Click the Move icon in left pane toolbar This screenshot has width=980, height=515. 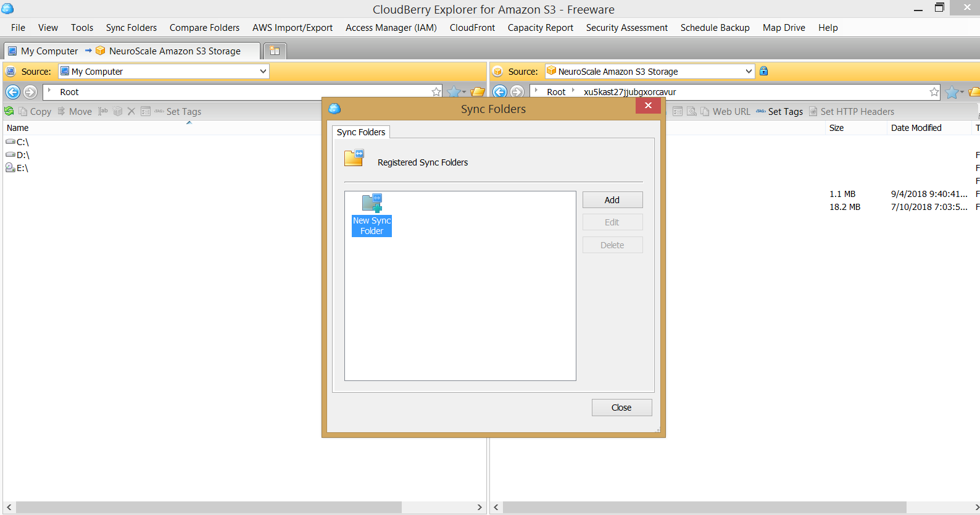pos(61,111)
